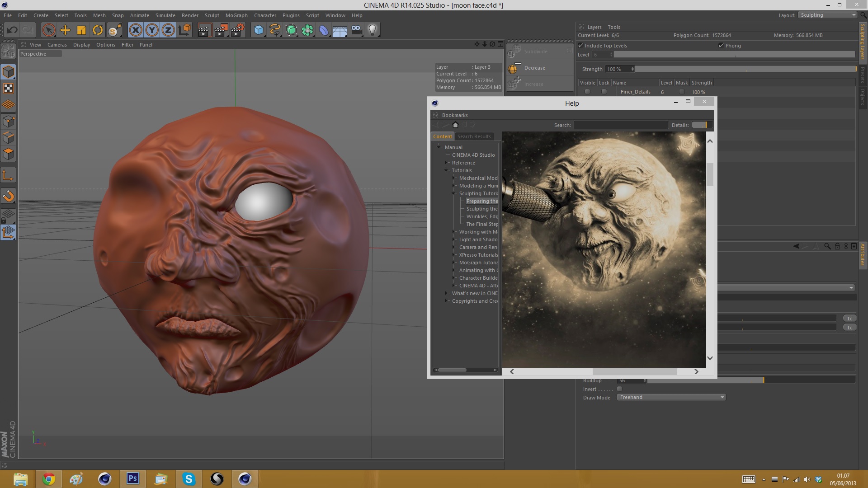Enable the Invert checkbox
Image resolution: width=868 pixels, height=488 pixels.
point(620,389)
